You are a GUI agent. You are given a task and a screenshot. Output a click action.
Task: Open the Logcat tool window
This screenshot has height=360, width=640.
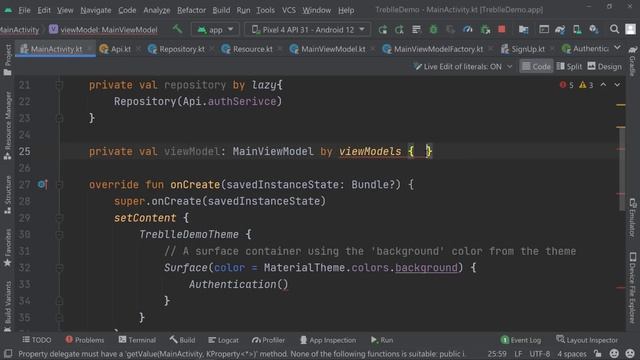tap(223, 340)
